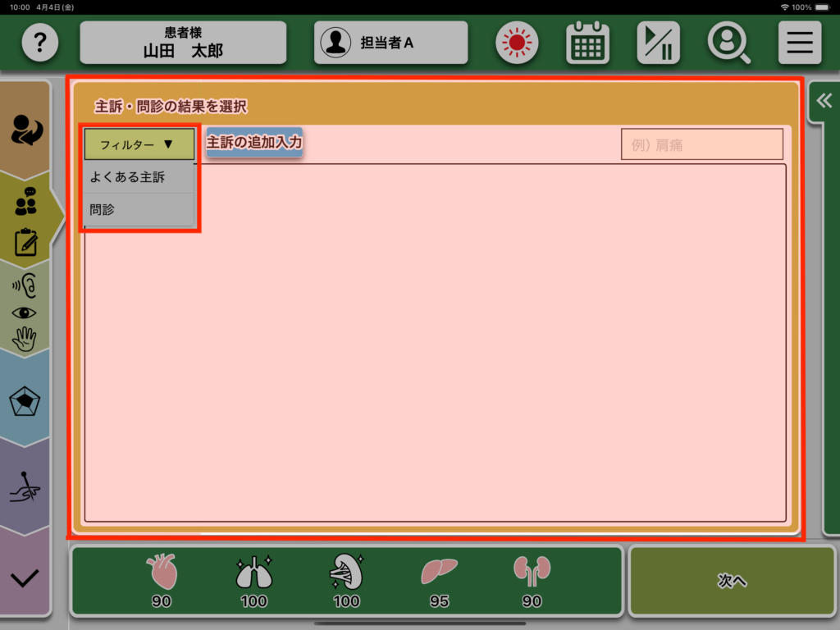Tap the help question mark icon
The image size is (840, 630).
tap(40, 43)
